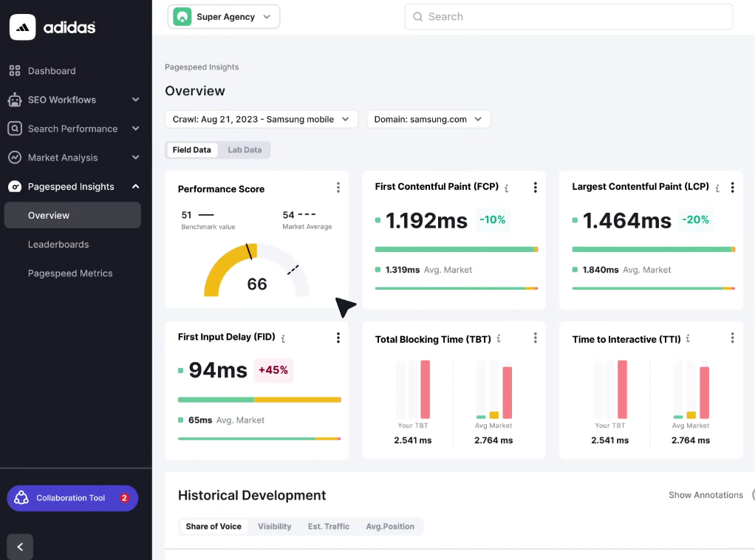Viewport: 755px width, 560px height.
Task: Click the FID market progress bar
Action: pos(259,438)
